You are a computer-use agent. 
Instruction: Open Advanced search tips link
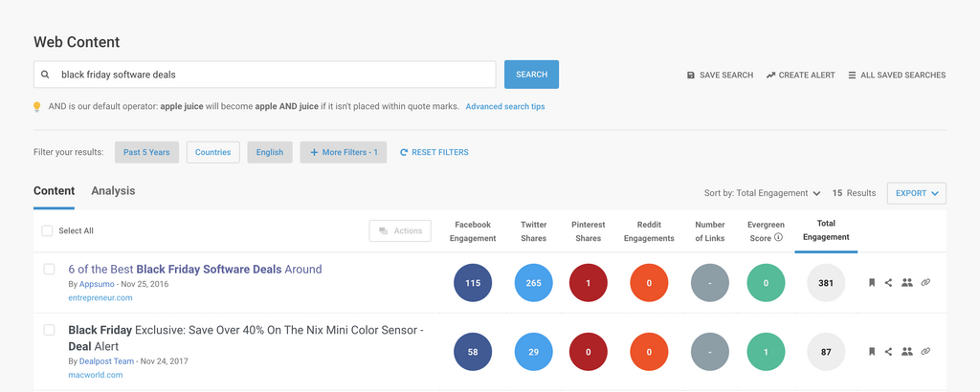(504, 106)
